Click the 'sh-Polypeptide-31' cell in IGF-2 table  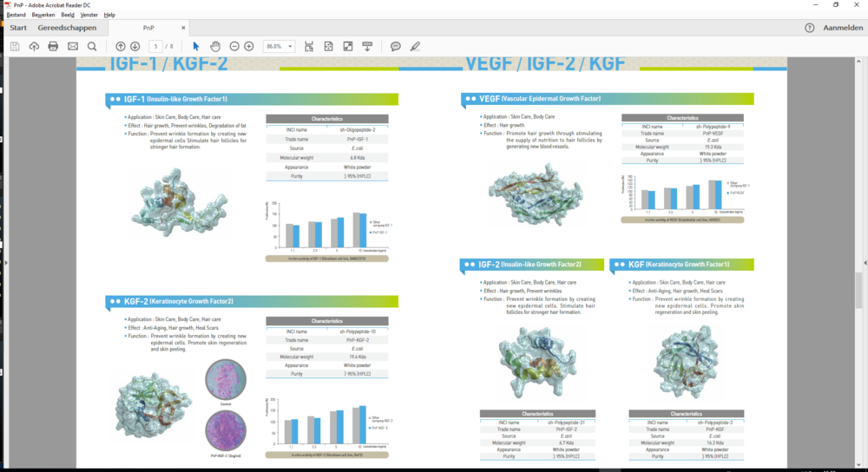pos(566,423)
